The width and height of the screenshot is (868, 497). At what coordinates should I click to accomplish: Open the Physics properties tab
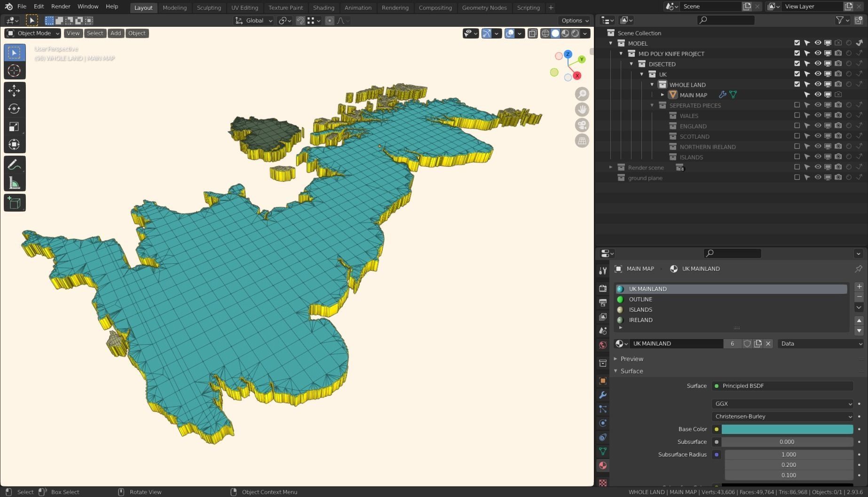coord(603,423)
